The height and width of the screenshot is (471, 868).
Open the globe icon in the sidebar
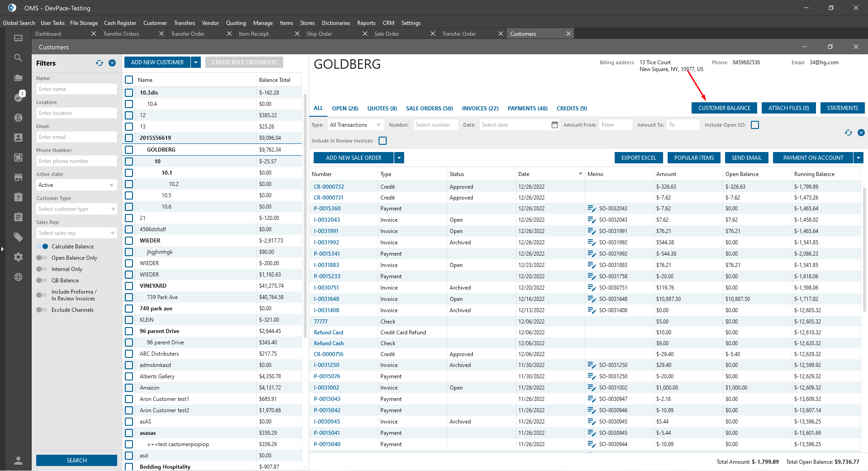[18, 277]
